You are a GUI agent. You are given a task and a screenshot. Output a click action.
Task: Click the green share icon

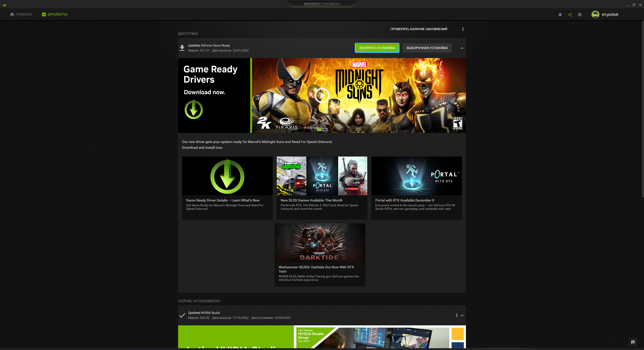570,15
